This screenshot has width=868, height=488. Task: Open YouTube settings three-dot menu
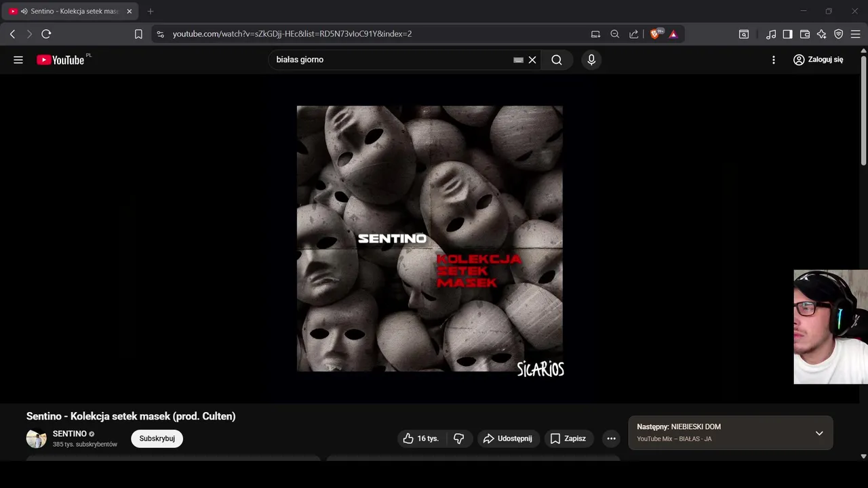pyautogui.click(x=774, y=60)
